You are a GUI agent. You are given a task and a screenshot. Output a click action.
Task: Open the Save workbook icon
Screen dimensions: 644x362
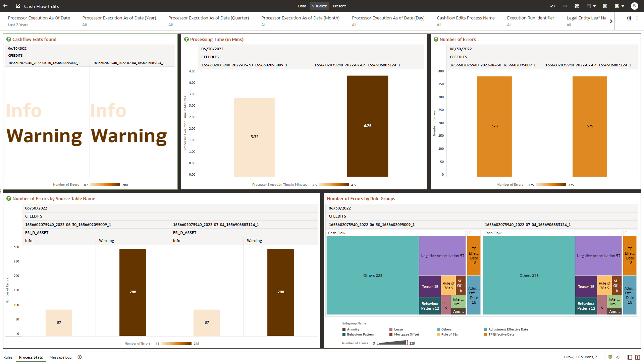tap(617, 6)
